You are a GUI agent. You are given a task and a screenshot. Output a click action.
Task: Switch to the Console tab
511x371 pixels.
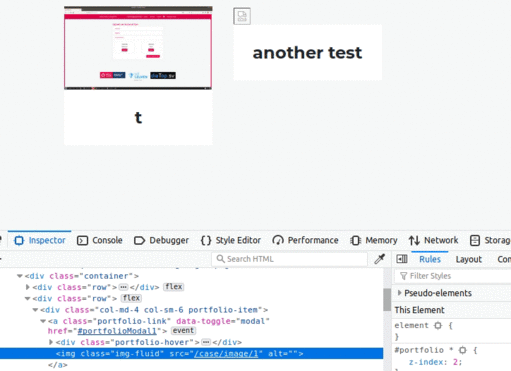point(99,240)
